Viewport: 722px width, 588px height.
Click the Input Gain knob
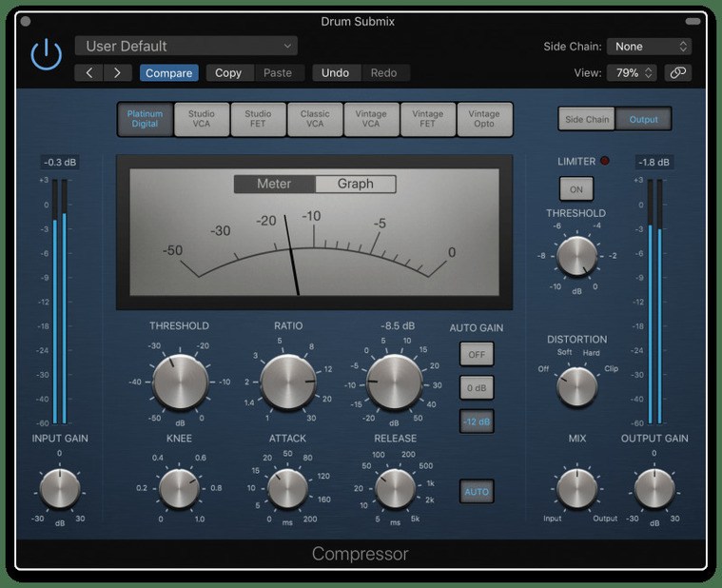[60, 488]
